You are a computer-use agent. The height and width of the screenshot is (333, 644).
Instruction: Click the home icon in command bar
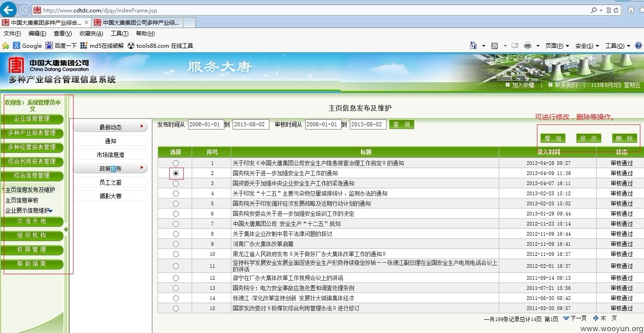[x=473, y=45]
